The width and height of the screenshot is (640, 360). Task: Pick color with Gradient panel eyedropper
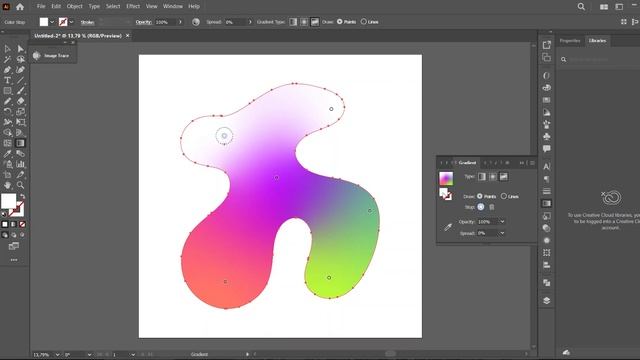coord(448,227)
